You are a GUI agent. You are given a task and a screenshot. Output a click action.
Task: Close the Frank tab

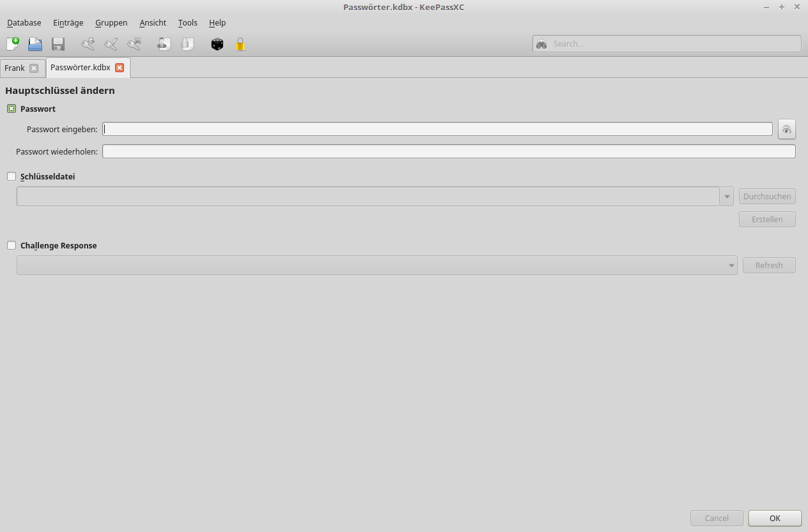coord(34,68)
